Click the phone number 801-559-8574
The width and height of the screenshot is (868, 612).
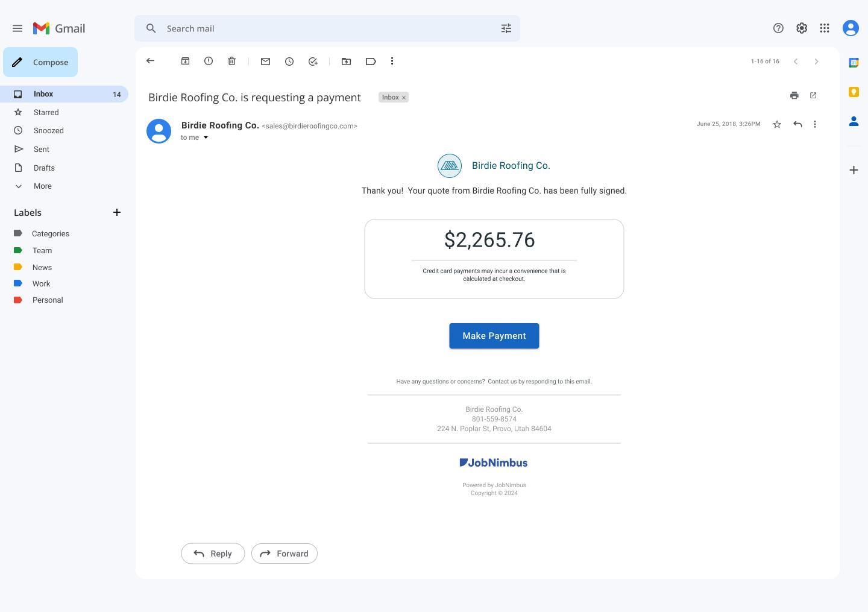click(494, 419)
